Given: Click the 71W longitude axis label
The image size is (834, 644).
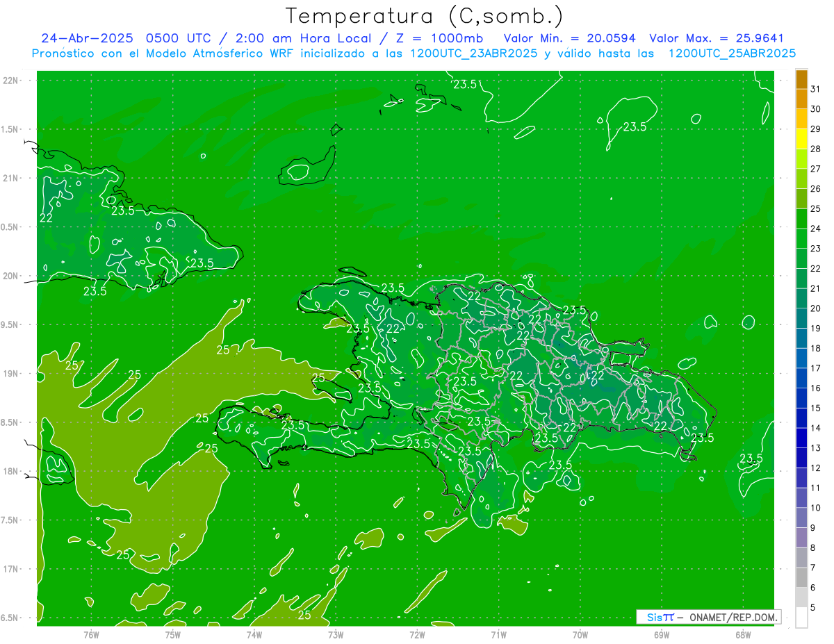Looking at the screenshot, I should pos(498,634).
